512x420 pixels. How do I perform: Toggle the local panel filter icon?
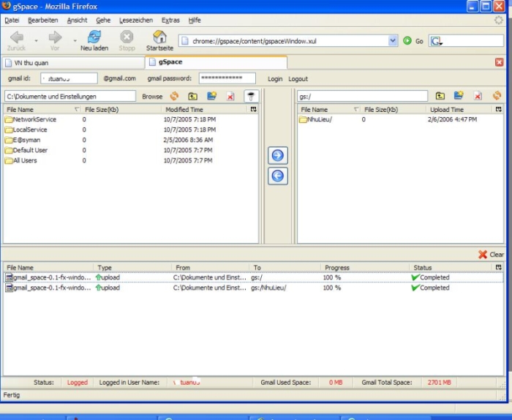coord(251,97)
